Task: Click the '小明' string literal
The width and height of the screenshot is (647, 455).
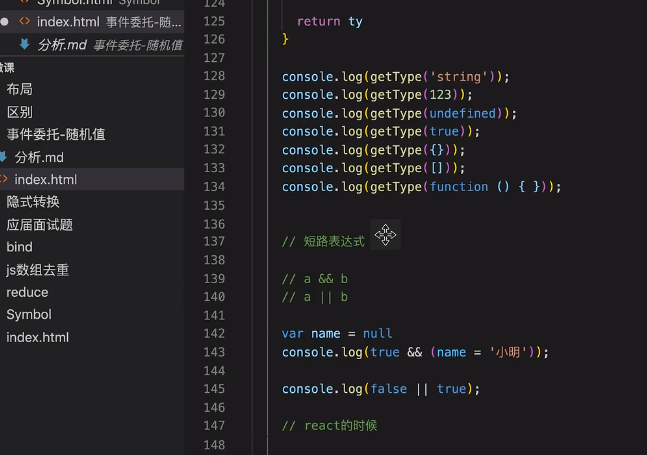Action: tap(508, 352)
